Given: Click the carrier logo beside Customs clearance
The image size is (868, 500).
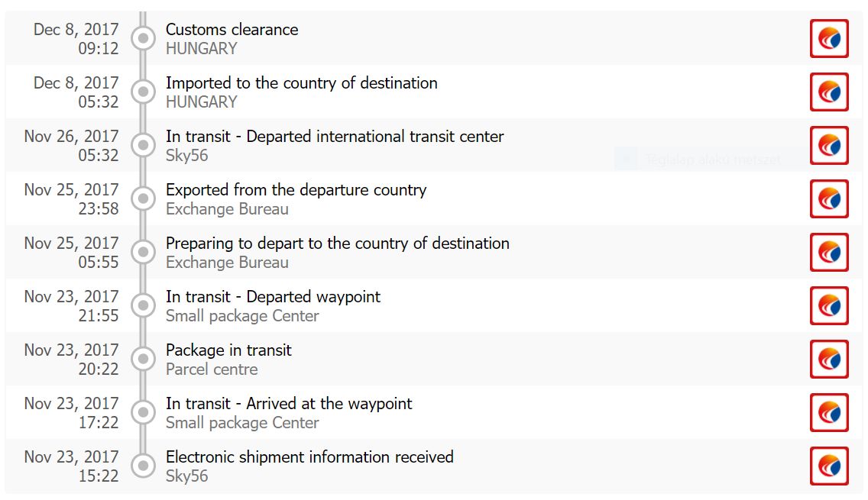Looking at the screenshot, I should (x=829, y=38).
